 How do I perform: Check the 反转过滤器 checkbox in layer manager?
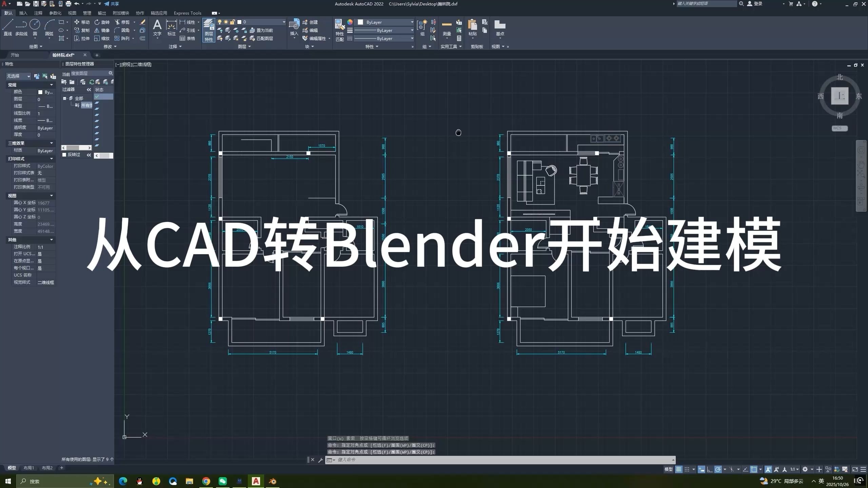pyautogui.click(x=64, y=155)
